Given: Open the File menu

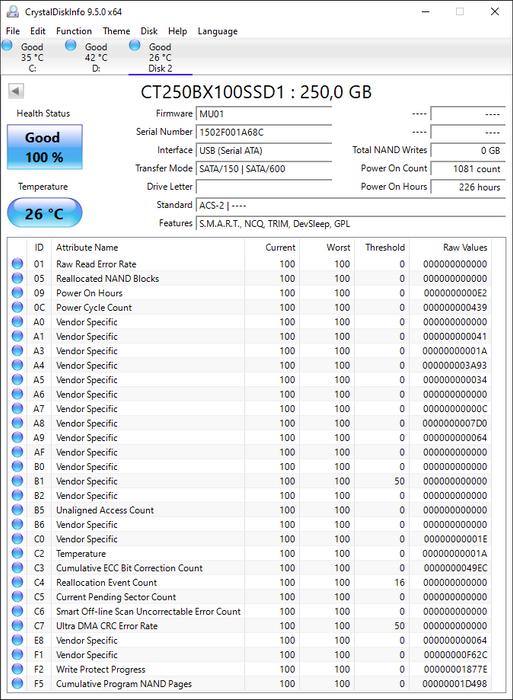Looking at the screenshot, I should 13,31.
